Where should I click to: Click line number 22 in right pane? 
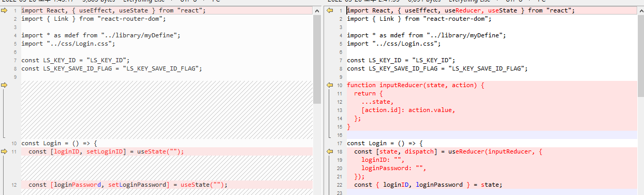[340, 185]
